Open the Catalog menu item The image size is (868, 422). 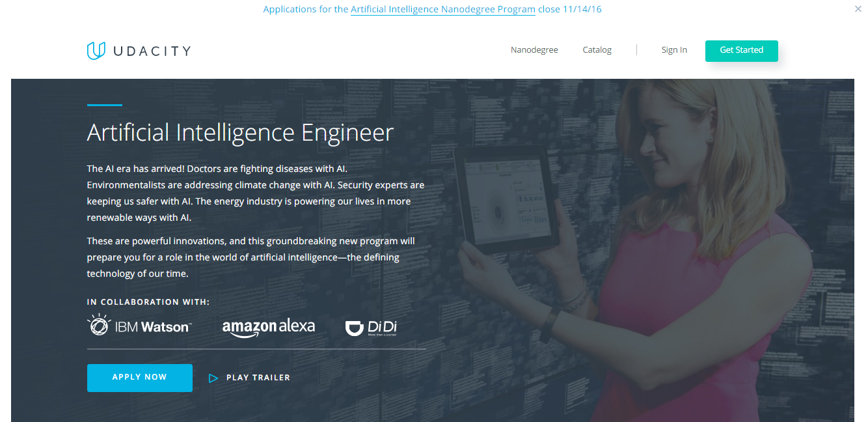point(597,50)
